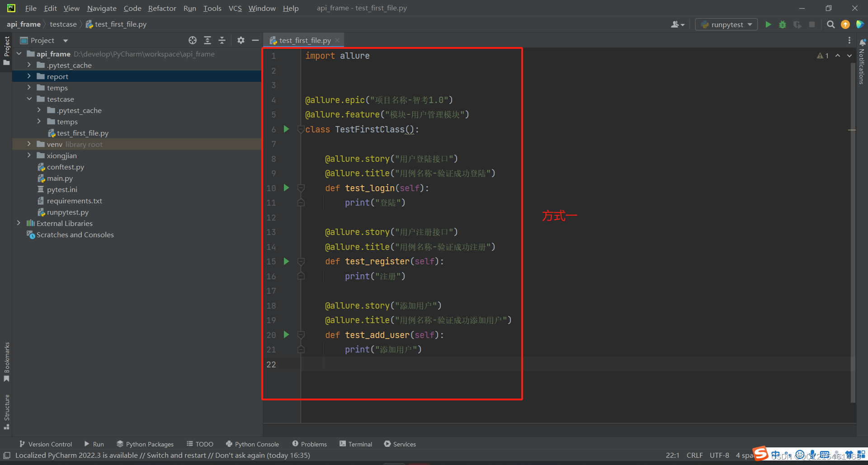Open runpytest run configuration dropdown
Image resolution: width=868 pixels, height=465 pixels.
coord(726,24)
